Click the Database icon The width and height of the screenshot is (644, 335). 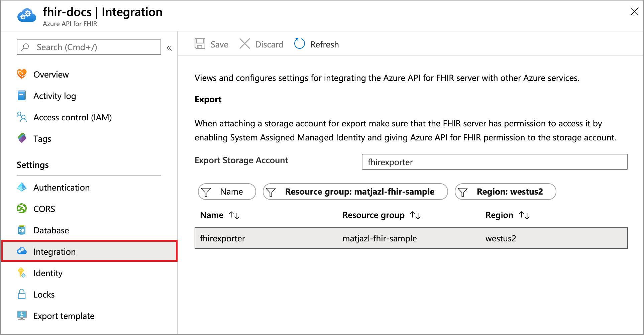[22, 230]
